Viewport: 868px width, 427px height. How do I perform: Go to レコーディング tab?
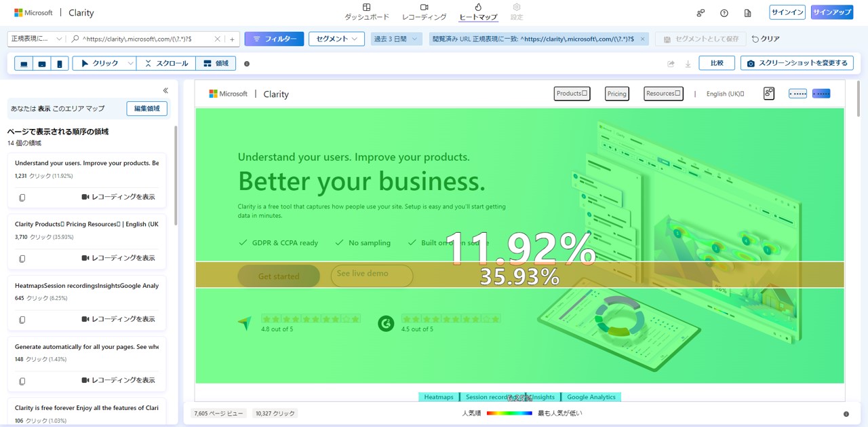tap(425, 12)
